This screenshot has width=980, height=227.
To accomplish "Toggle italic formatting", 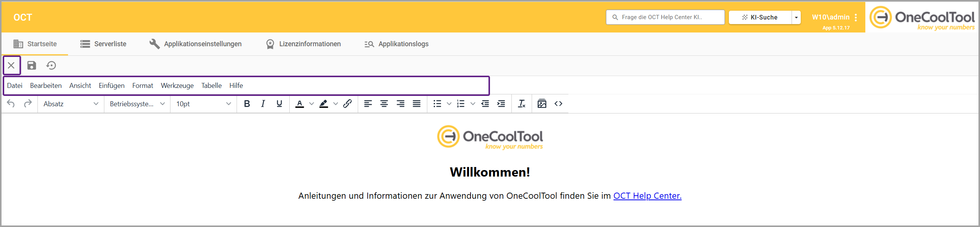I will click(x=263, y=104).
